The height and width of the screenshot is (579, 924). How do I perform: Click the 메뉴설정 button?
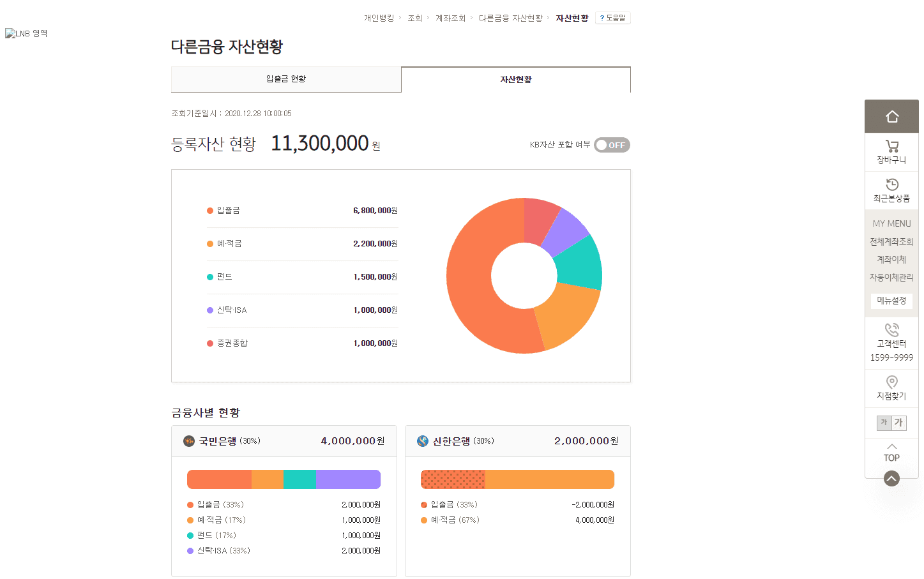[x=891, y=301]
